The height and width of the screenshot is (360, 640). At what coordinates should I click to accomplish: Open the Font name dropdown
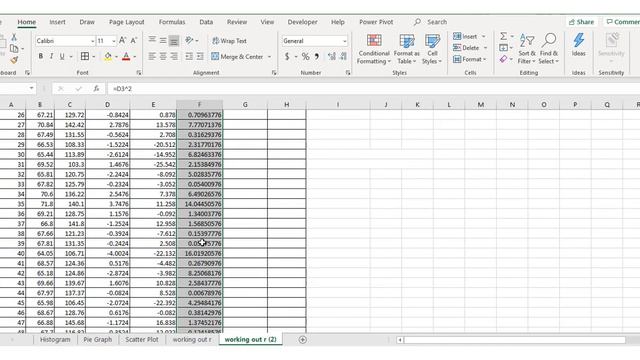pyautogui.click(x=92, y=41)
